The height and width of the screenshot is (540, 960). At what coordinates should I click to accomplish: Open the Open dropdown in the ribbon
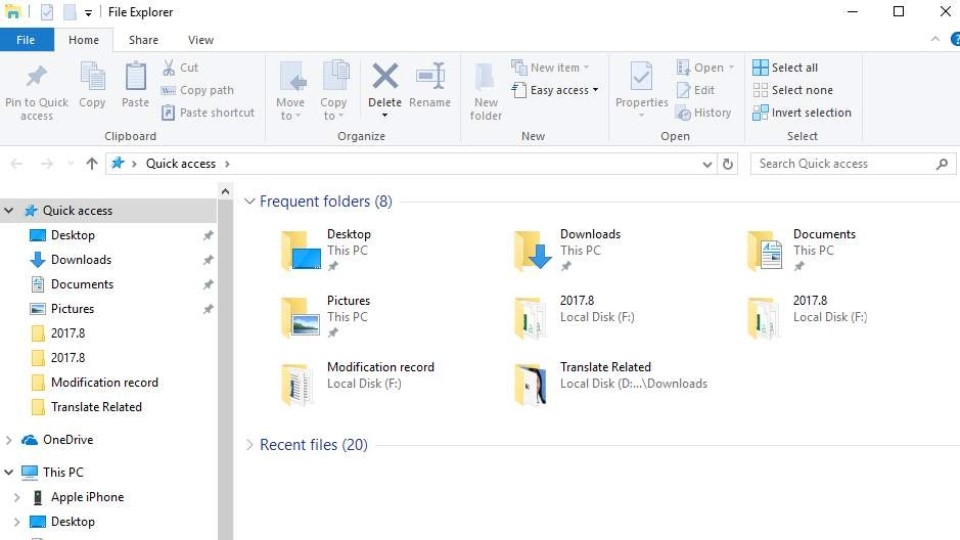click(705, 67)
